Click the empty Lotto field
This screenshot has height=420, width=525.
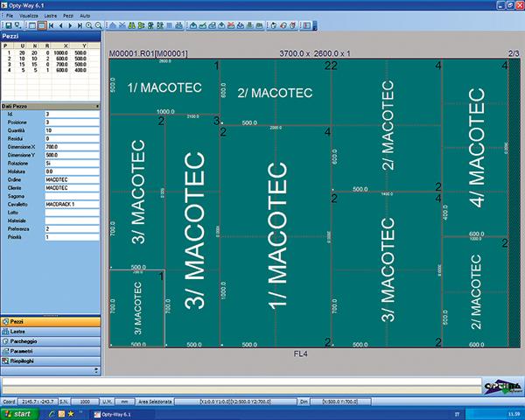(x=73, y=213)
